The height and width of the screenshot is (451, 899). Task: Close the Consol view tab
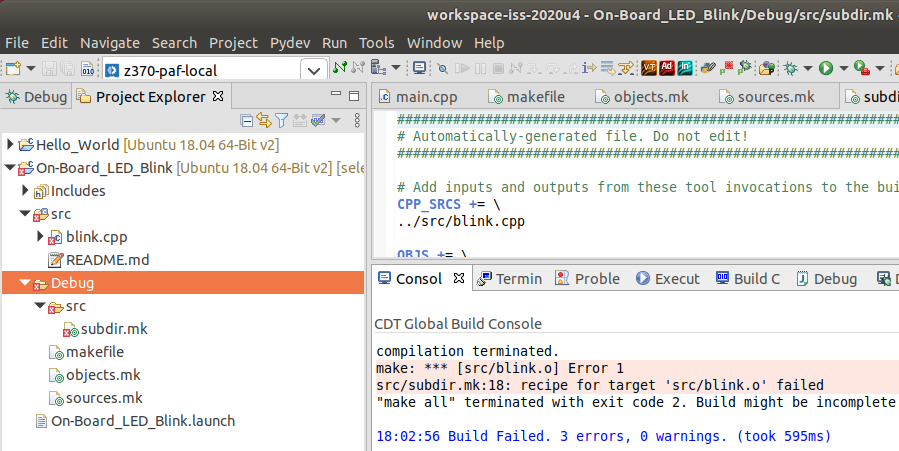(459, 278)
